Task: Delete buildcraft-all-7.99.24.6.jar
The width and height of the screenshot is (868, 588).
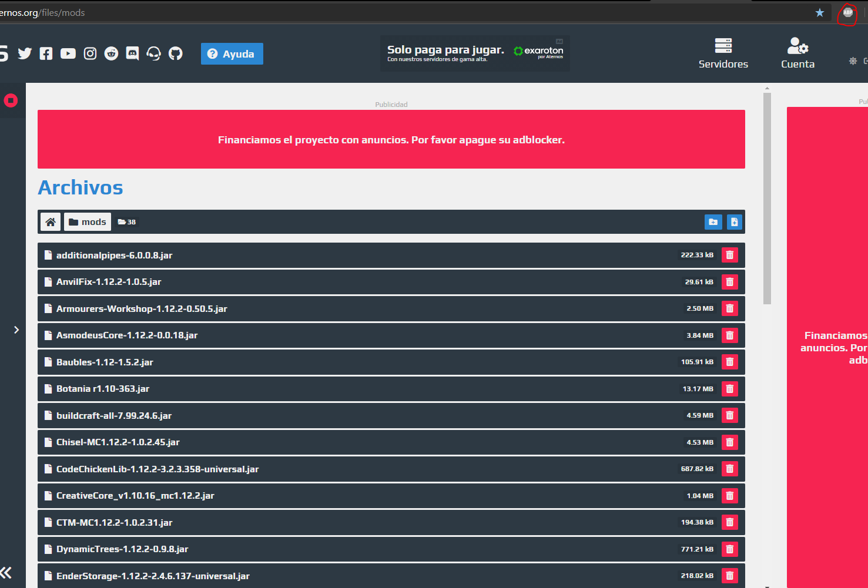Action: click(730, 415)
